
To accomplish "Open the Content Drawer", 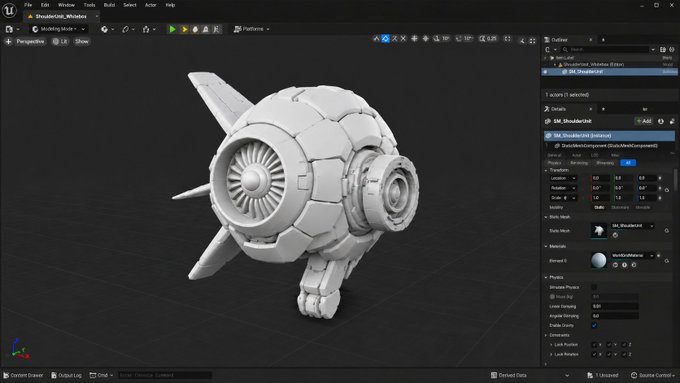I will (x=23, y=375).
